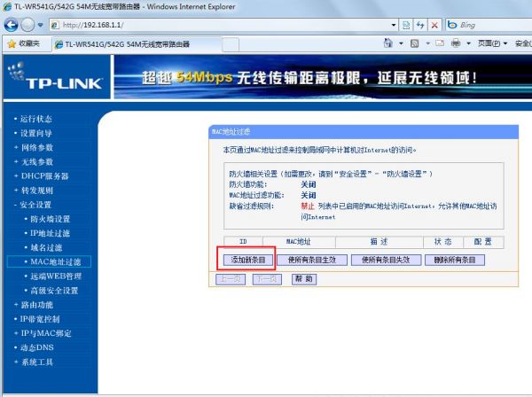This screenshot has height=397, width=532.
Task: Click the Bing logo icon in search box
Action: click(452, 25)
